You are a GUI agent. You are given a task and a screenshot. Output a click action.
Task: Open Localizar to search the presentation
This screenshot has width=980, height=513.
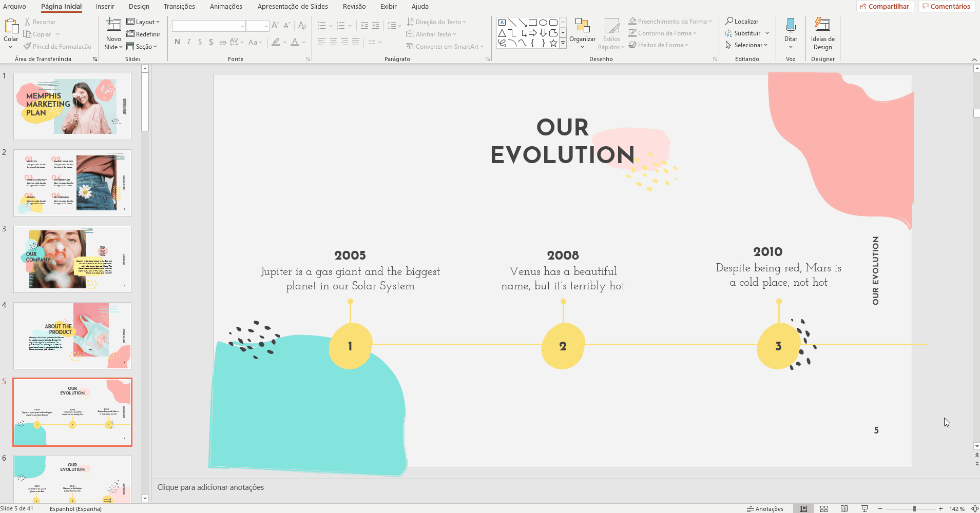point(741,21)
